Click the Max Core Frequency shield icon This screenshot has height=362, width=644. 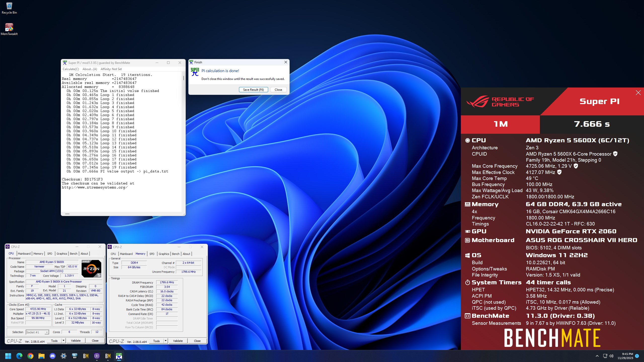point(576,166)
